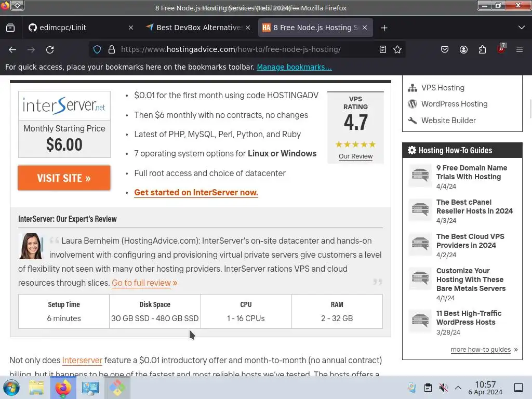Image resolution: width=532 pixels, height=399 pixels.
Task: Expand the list all tabs chevron
Action: tap(522, 28)
